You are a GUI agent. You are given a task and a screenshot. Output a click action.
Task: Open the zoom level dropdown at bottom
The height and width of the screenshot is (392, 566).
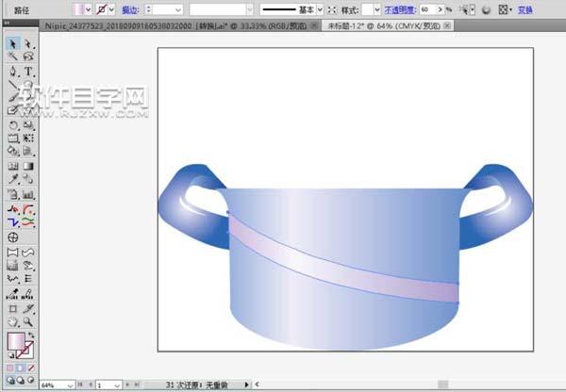72,385
